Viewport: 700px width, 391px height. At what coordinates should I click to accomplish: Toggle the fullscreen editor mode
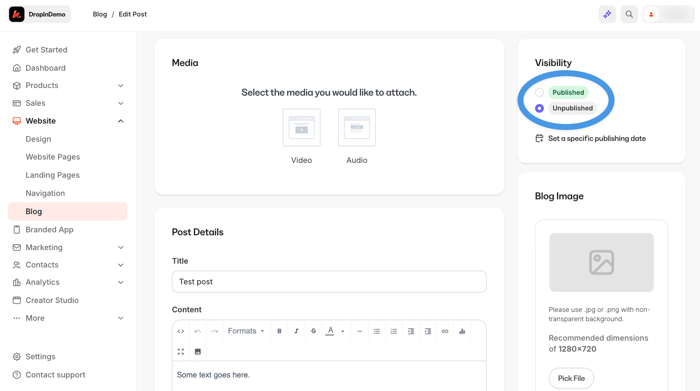coord(181,352)
